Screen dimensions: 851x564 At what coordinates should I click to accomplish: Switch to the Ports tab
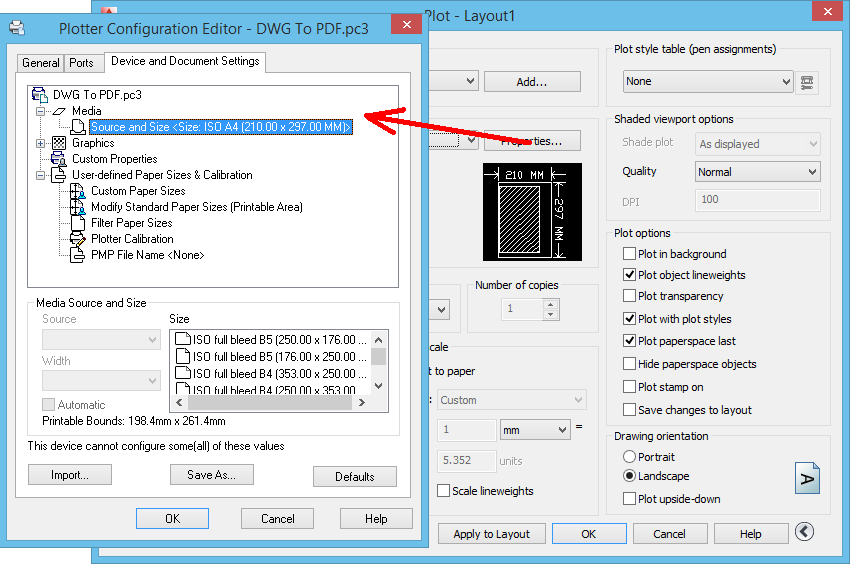(x=81, y=63)
